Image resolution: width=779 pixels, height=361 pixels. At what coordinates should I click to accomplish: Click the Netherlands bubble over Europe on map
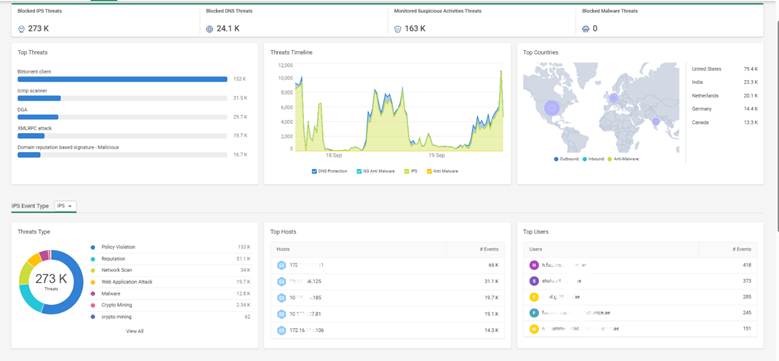(x=614, y=98)
